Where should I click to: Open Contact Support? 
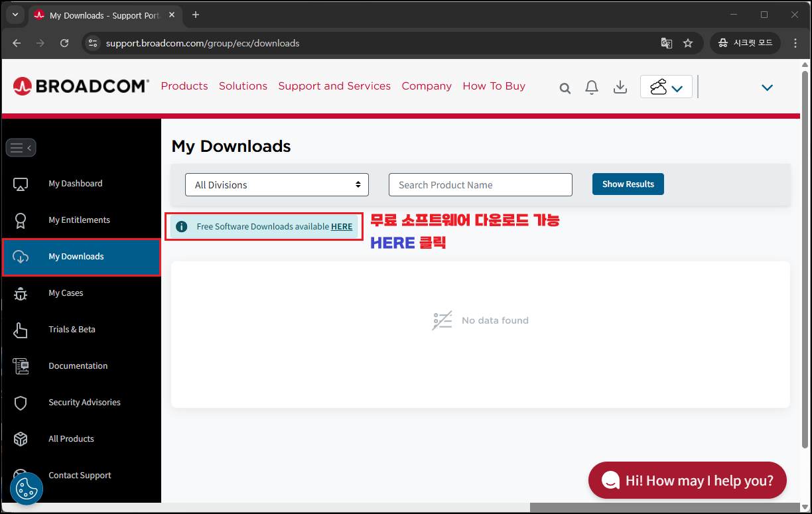pos(80,476)
